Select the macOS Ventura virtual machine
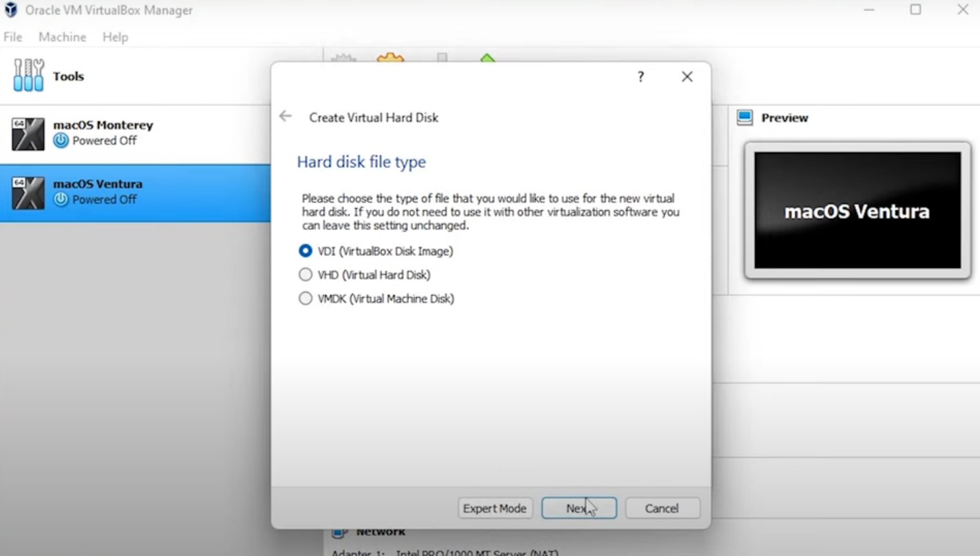This screenshot has height=556, width=980. coord(135,193)
